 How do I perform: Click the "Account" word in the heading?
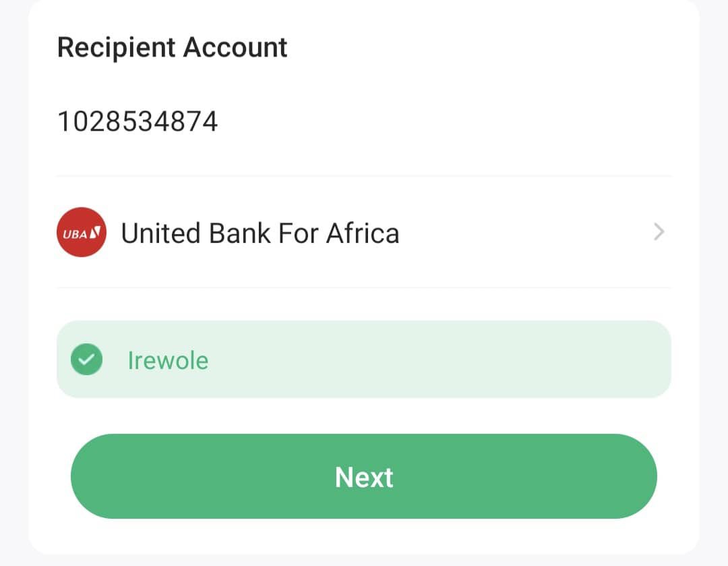(x=235, y=47)
